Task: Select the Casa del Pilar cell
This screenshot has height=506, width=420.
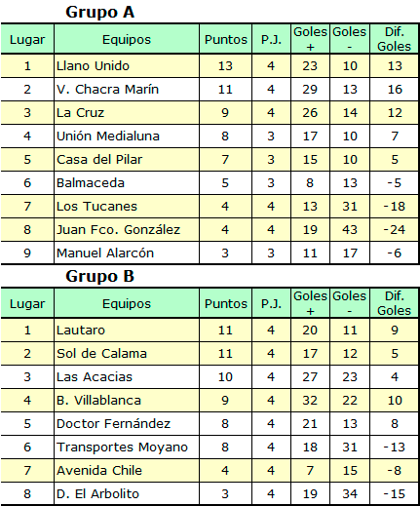Action: (x=127, y=160)
